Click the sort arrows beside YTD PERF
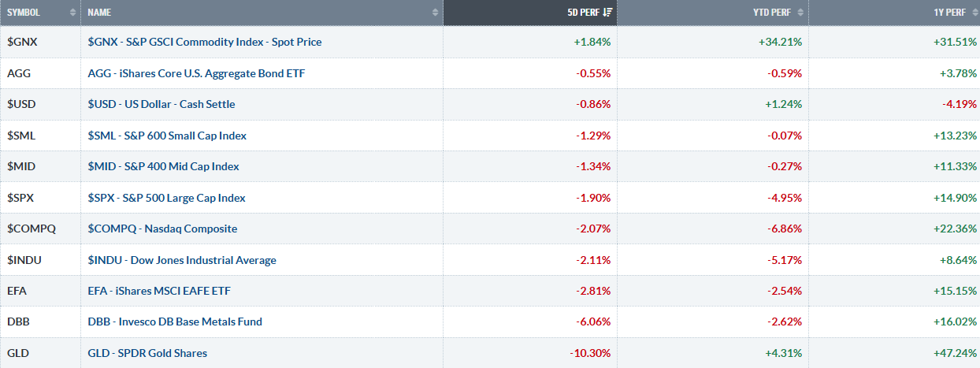Image resolution: width=980 pixels, height=368 pixels. point(800,13)
